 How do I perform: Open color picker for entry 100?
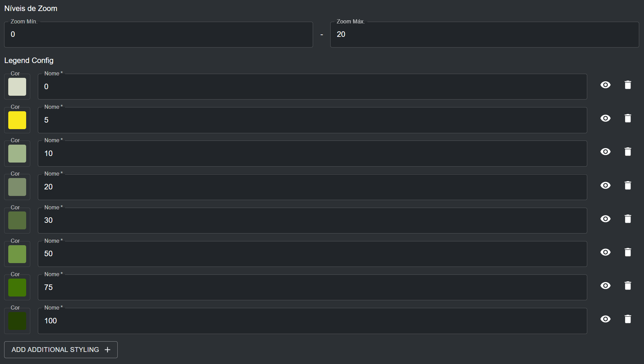coord(17,321)
